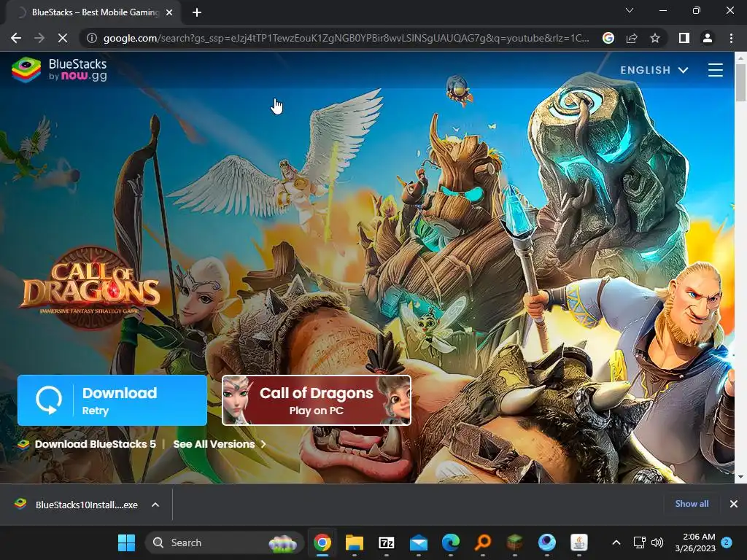Click the volume speaker icon in the tray
The height and width of the screenshot is (560, 747).
click(657, 542)
